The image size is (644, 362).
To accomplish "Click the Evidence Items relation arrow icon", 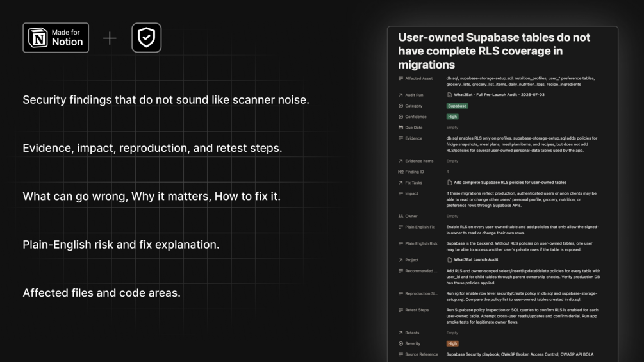I will [400, 161].
